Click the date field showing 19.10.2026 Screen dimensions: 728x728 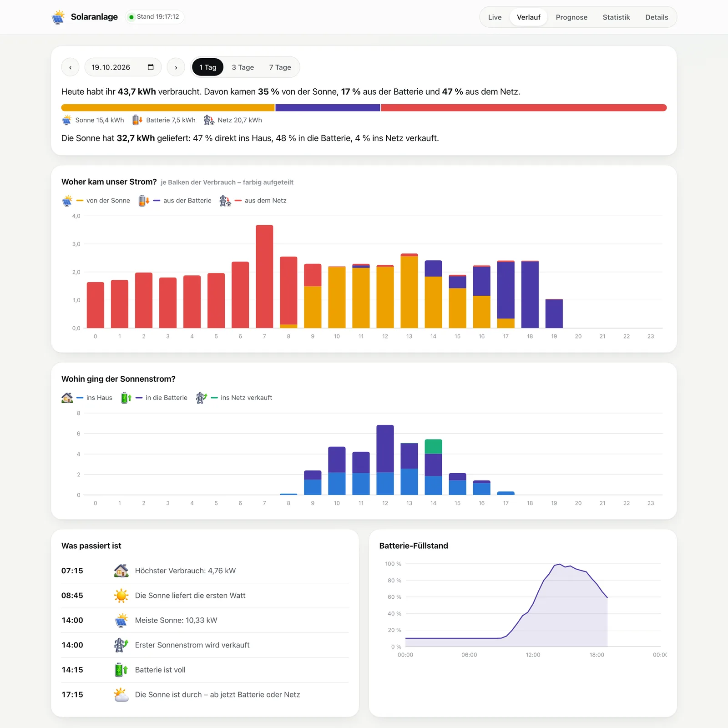pos(123,67)
